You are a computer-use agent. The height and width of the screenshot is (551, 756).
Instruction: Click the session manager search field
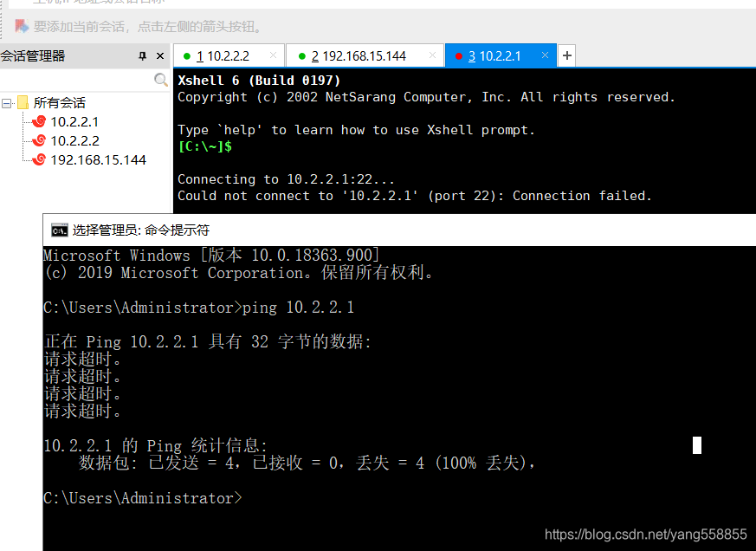coord(77,80)
